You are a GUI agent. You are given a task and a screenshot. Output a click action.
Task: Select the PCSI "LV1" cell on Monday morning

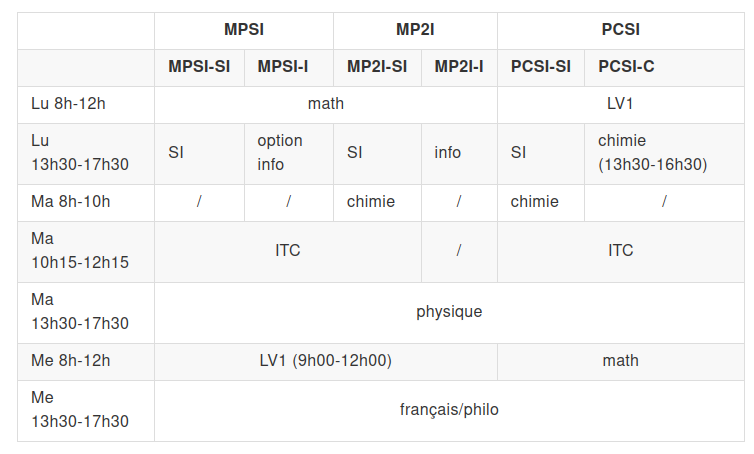(620, 104)
